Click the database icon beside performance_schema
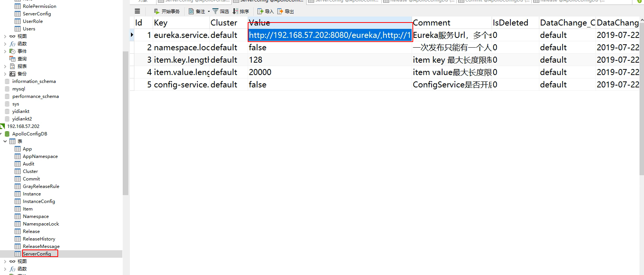 click(x=7, y=96)
